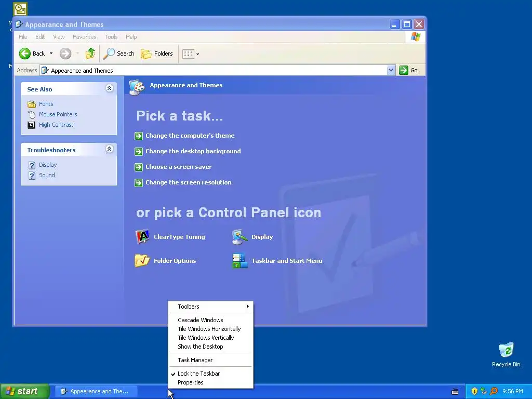Open the Tools menu
The image size is (532, 399).
click(x=111, y=37)
